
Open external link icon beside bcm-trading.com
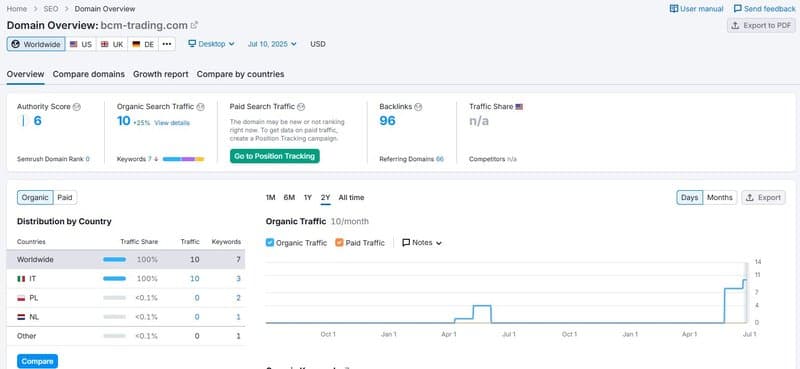coord(194,25)
